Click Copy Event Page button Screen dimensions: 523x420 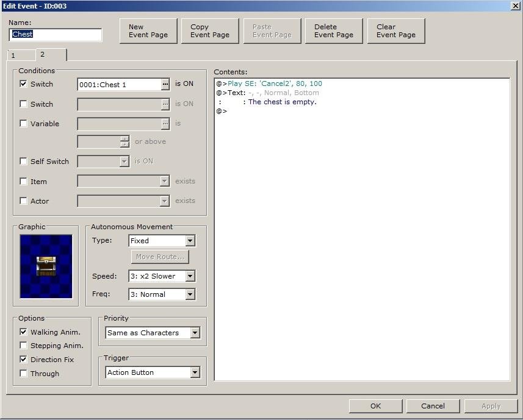pos(210,31)
